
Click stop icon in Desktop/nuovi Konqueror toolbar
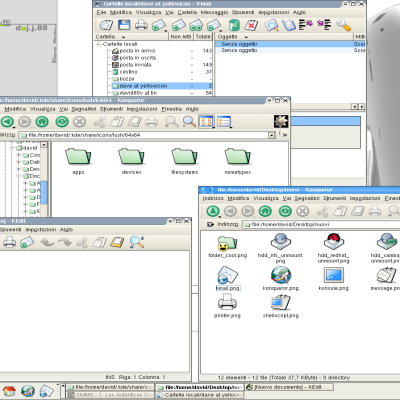[303, 211]
